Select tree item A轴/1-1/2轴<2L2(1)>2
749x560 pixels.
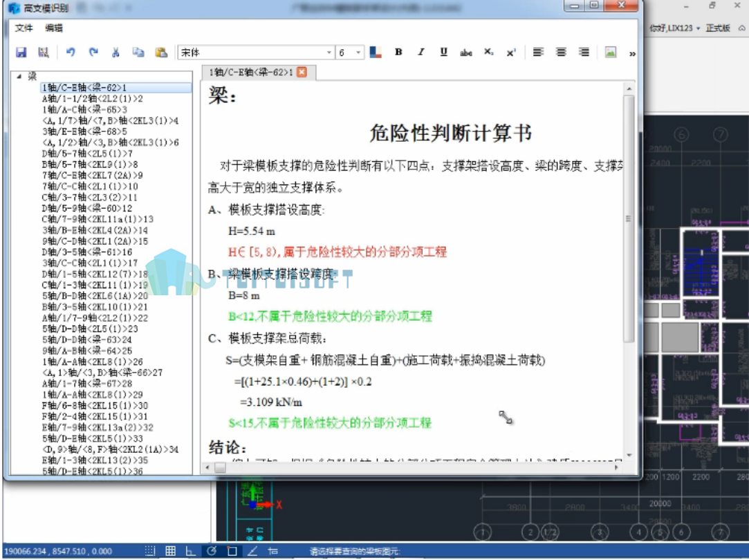92,98
